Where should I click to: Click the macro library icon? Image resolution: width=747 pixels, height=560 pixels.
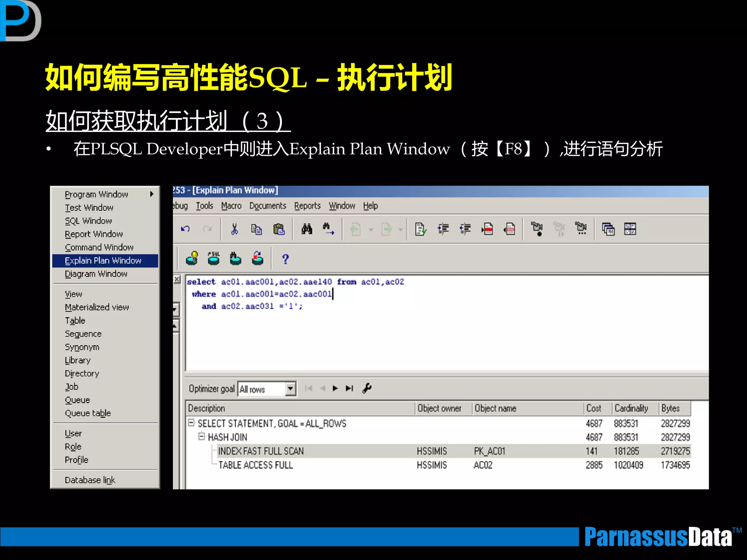(581, 228)
